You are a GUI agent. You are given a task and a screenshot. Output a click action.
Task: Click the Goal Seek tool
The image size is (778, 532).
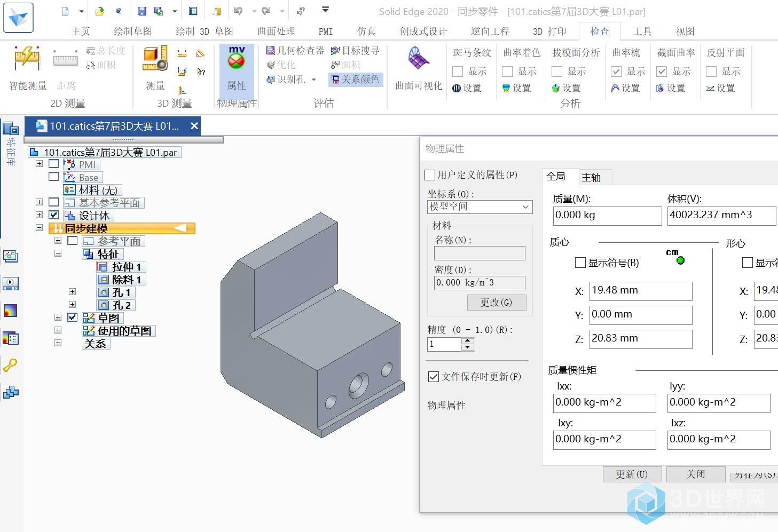point(355,51)
